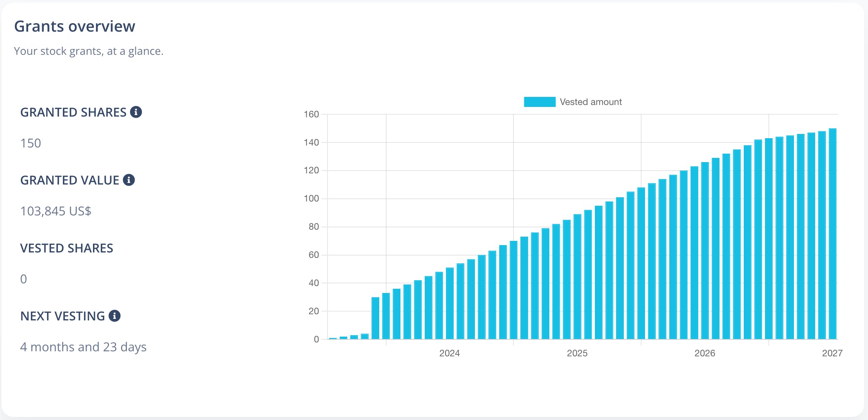Click the 150 granted shares number
This screenshot has height=420, width=868.
click(x=30, y=143)
